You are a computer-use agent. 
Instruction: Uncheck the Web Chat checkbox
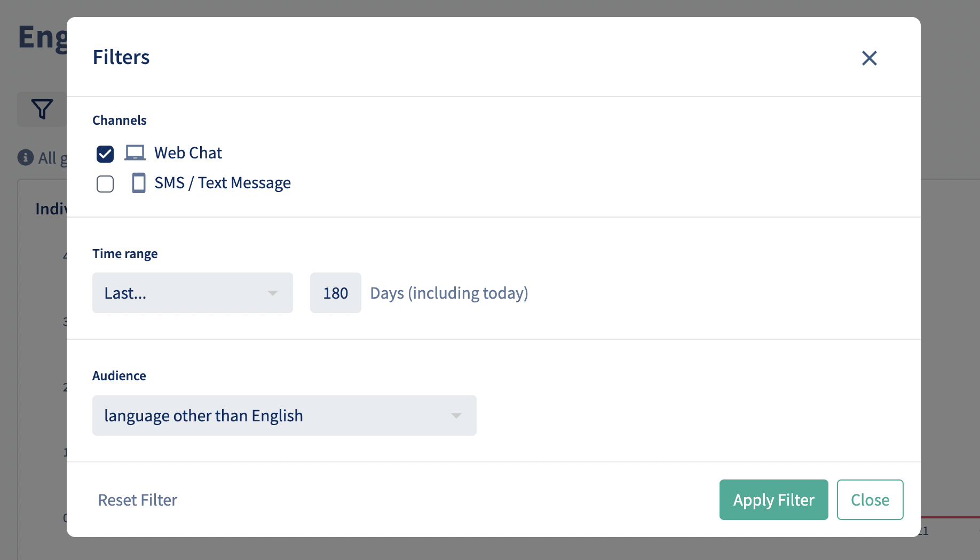[x=105, y=154]
